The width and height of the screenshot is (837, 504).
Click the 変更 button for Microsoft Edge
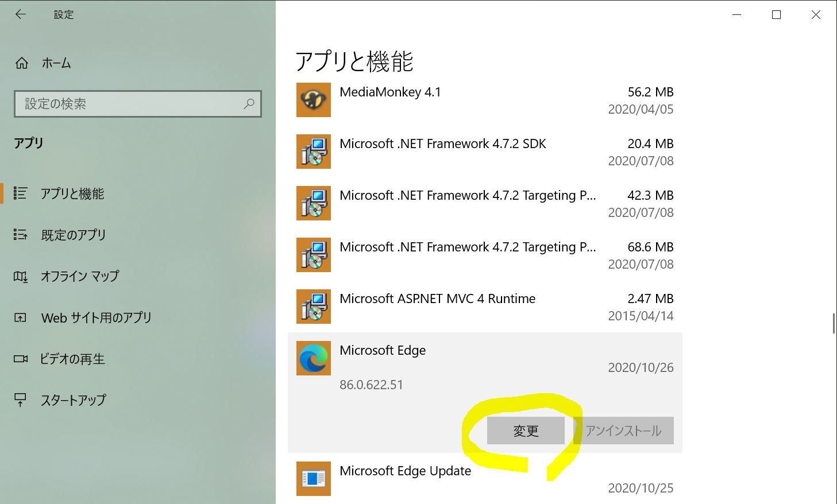pos(526,431)
